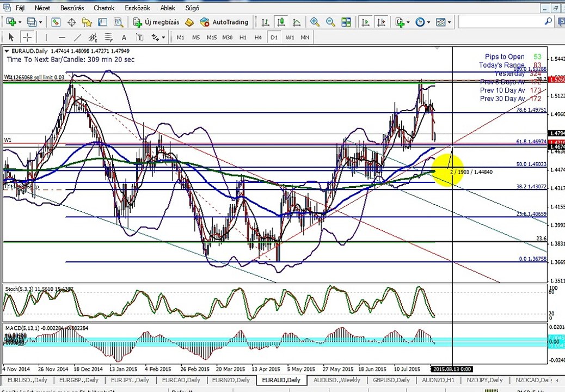The width and height of the screenshot is (565, 392).
Task: Toggle chart auto scroll
Action: (365, 22)
